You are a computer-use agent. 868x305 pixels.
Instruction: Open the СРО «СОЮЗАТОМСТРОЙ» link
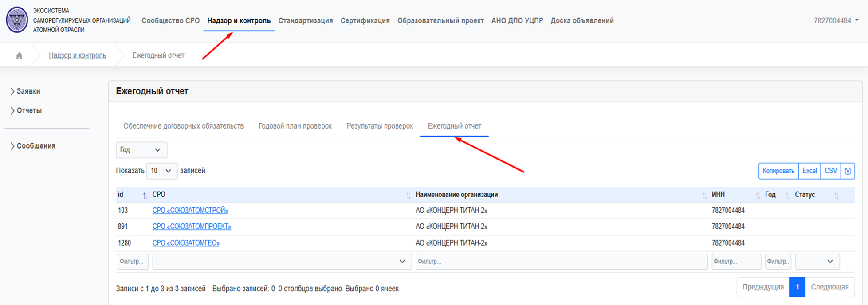click(190, 211)
